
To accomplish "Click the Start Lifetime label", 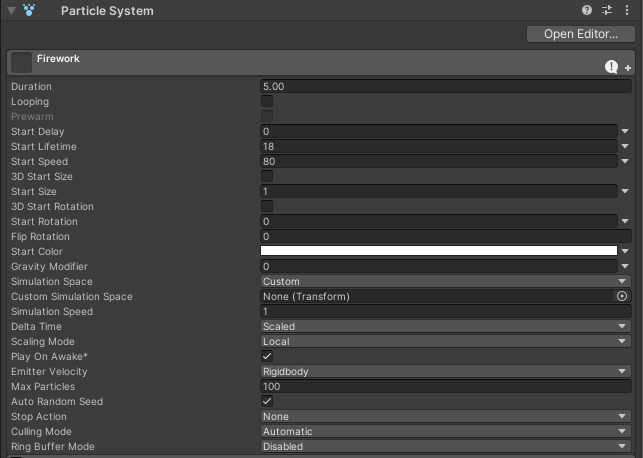I will click(x=43, y=146).
